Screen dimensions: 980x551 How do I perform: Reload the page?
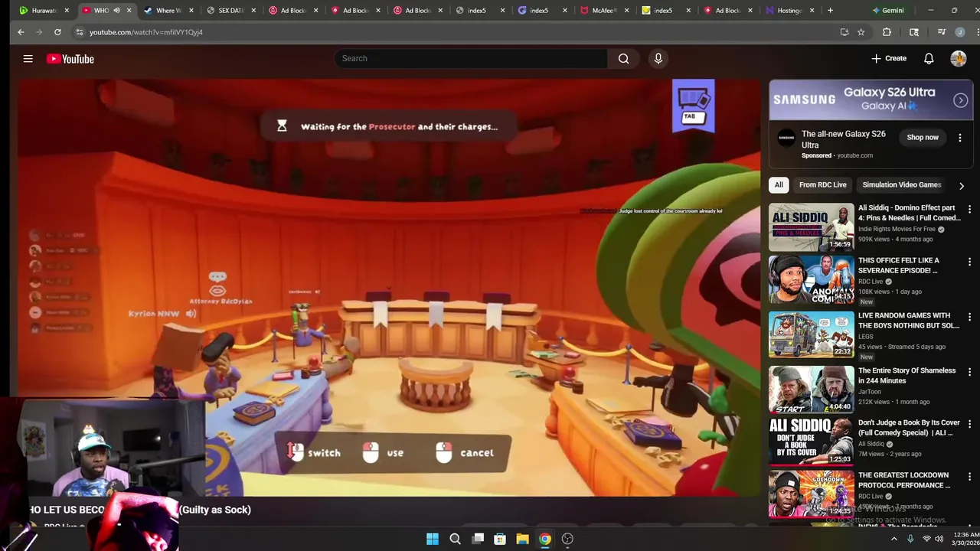click(57, 32)
